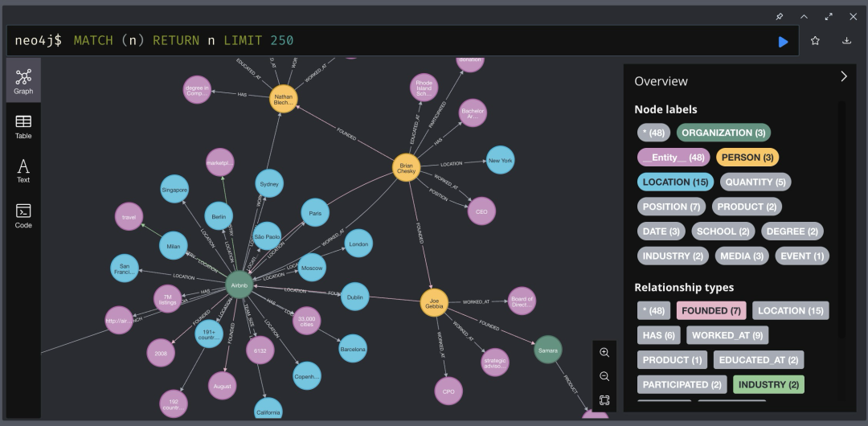
Task: Select the London location node
Action: tap(358, 244)
